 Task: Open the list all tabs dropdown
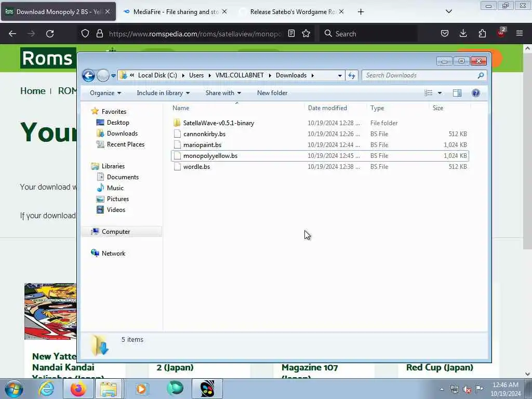[448, 11]
